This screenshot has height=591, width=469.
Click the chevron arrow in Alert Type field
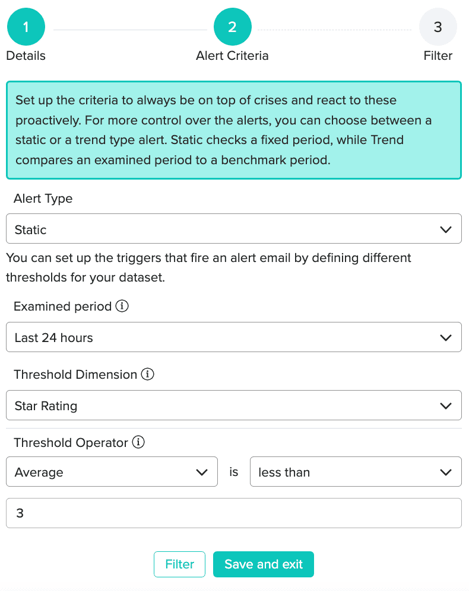click(x=446, y=230)
